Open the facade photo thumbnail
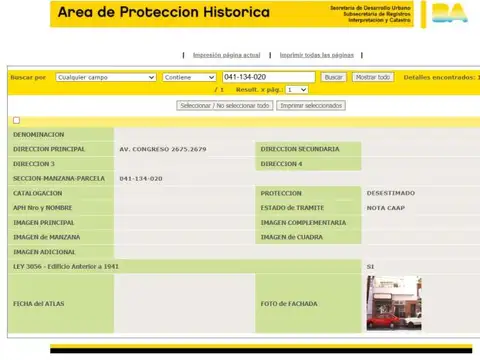 (394, 303)
